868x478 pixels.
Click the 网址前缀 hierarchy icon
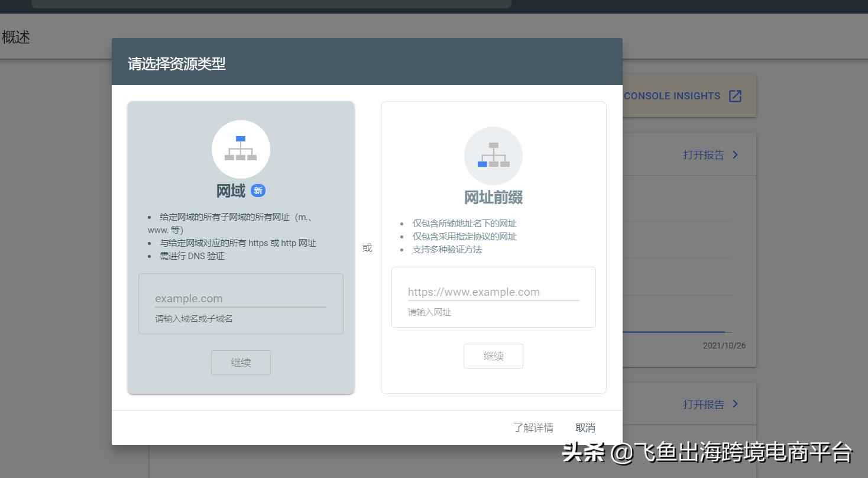493,155
